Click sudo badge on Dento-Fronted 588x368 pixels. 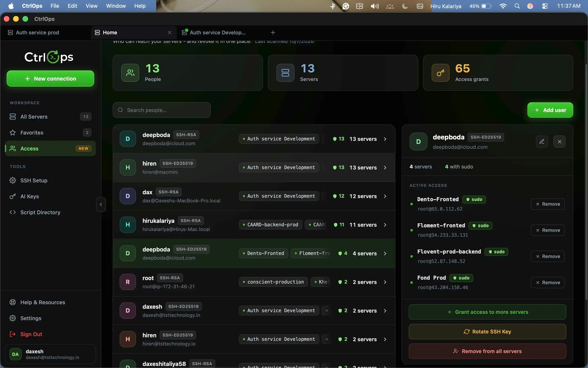click(474, 199)
